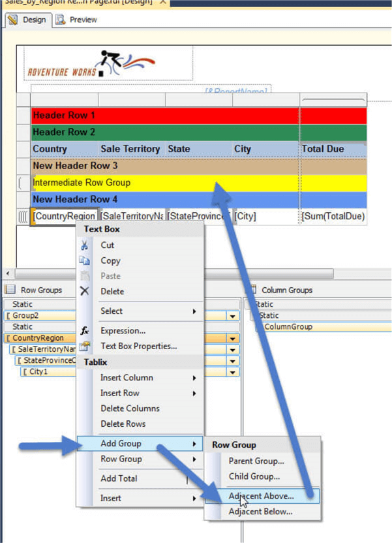Expand the Row Group submenu entry
392x543 pixels.
coord(140,459)
